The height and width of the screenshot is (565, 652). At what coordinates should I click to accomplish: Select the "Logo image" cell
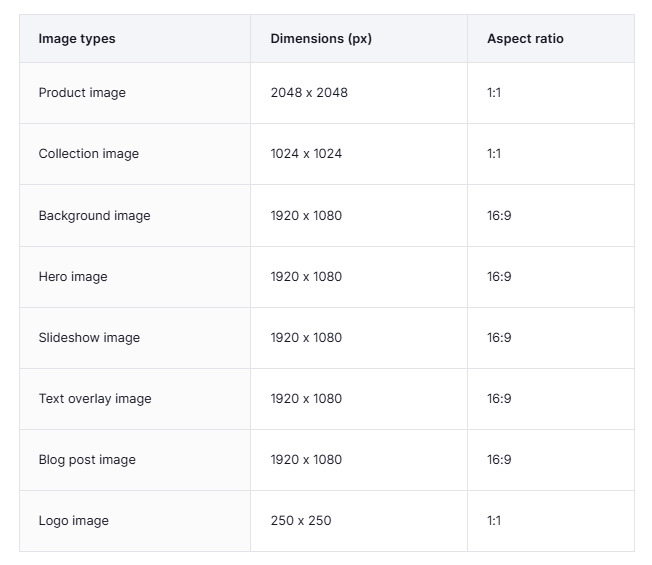(x=74, y=521)
